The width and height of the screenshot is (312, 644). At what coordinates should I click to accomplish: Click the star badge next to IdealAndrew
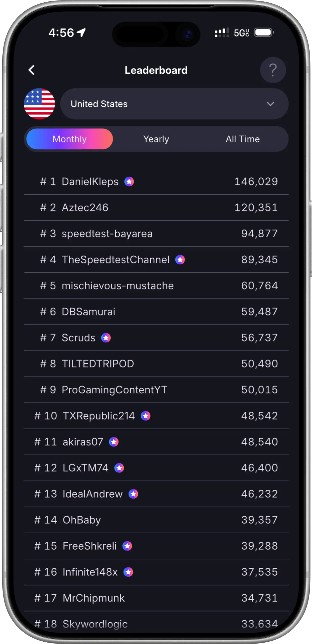[x=133, y=494]
